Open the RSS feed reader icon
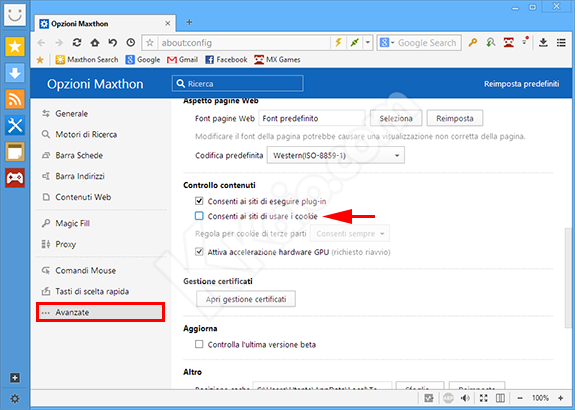The width and height of the screenshot is (575, 410). tap(15, 99)
